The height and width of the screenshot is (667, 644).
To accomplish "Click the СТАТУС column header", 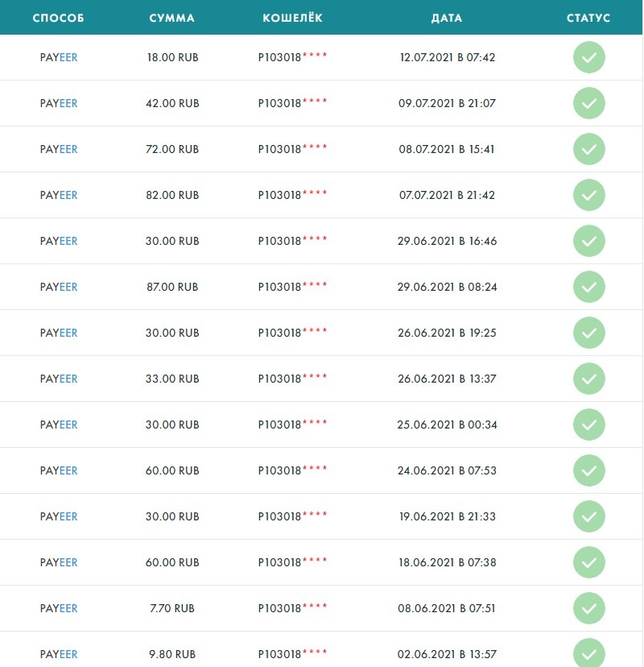I will (588, 18).
